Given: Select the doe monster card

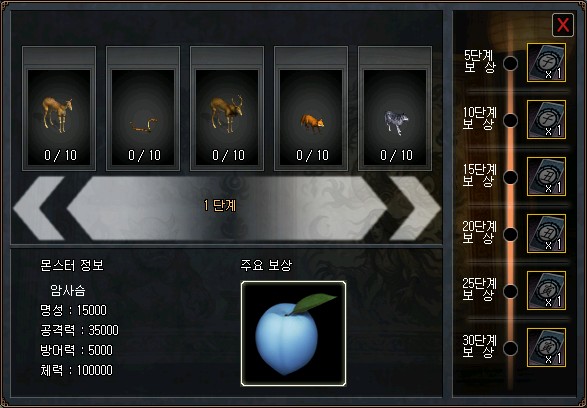Looking at the screenshot, I should pos(59,109).
